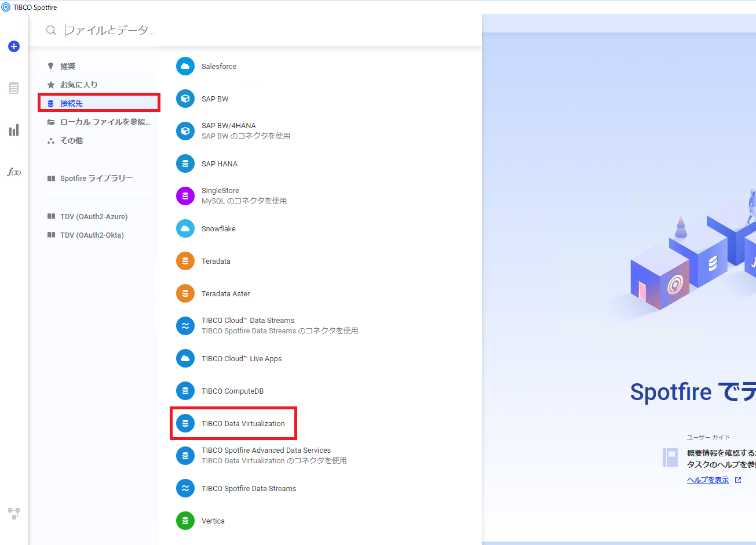This screenshot has width=756, height=545.
Task: Choose the Teradata connector label
Action: coord(216,261)
